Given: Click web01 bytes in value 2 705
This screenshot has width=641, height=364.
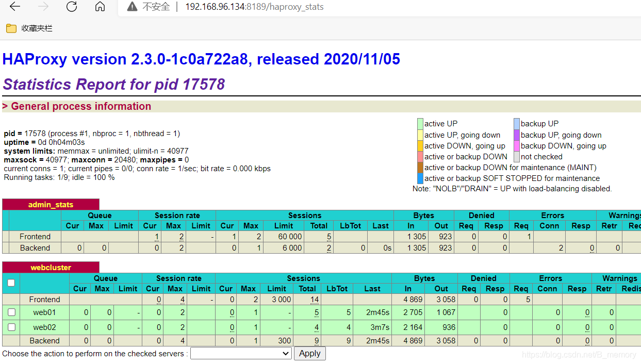Looking at the screenshot, I should pos(413,312).
